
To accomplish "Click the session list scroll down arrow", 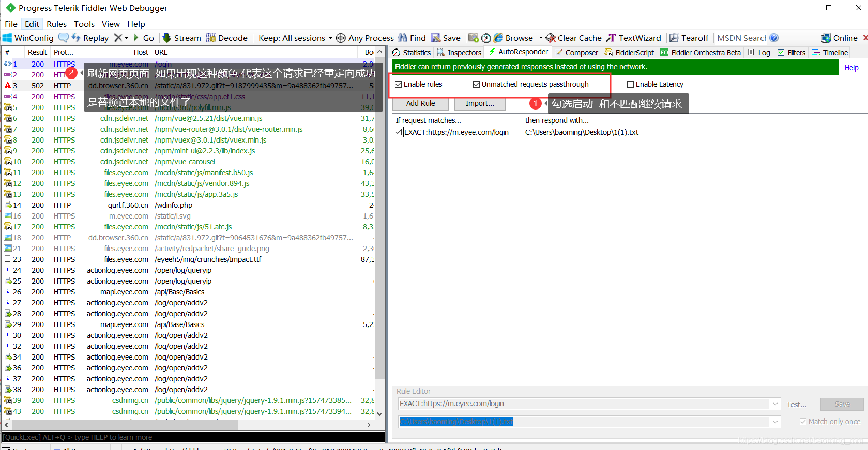I will pos(380,413).
